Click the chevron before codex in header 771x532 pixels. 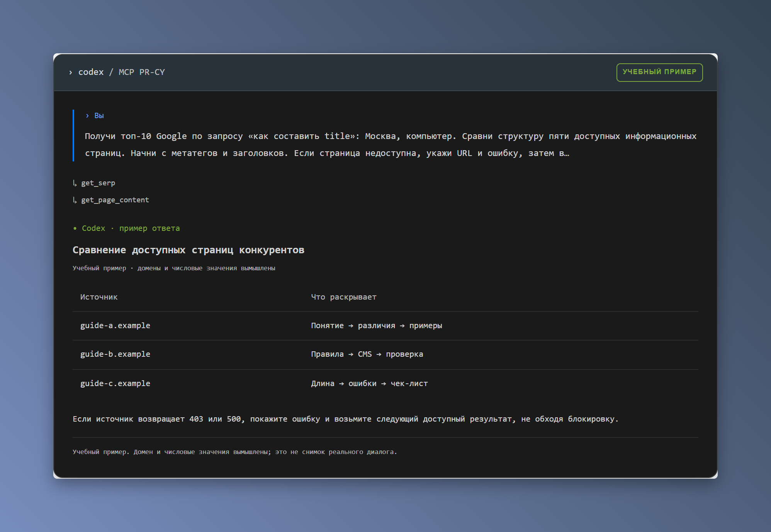tap(70, 73)
